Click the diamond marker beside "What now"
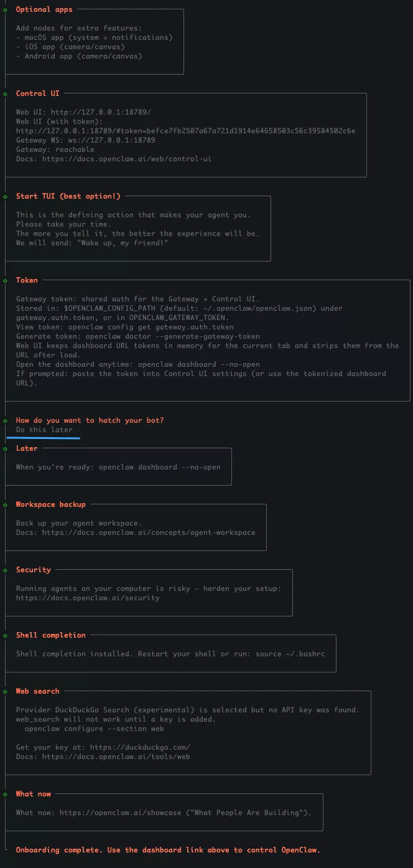413x868 pixels. point(6,794)
